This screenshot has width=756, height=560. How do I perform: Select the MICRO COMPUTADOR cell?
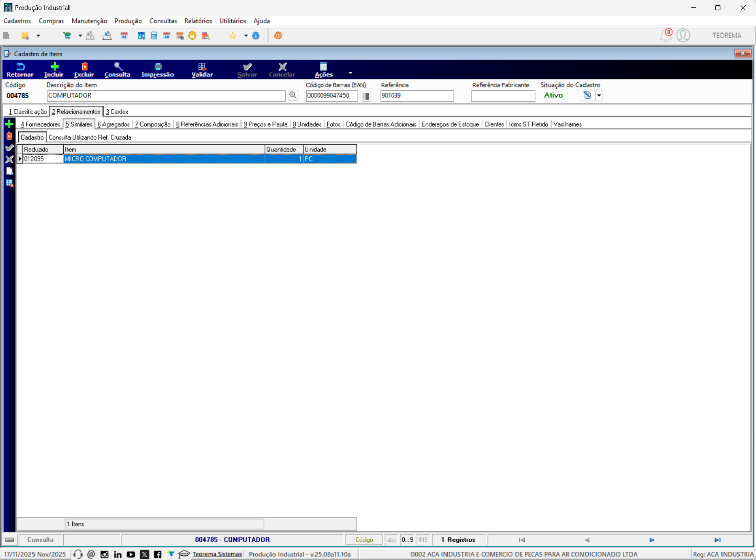(x=164, y=159)
